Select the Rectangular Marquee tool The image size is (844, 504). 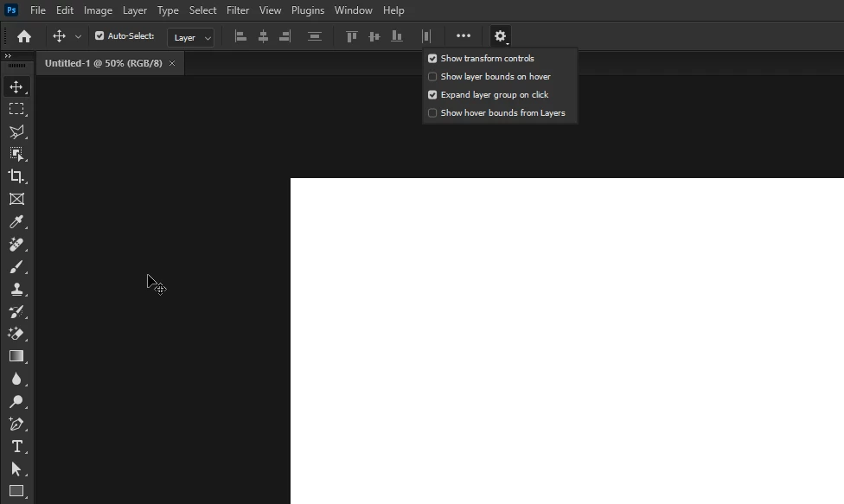tap(16, 109)
